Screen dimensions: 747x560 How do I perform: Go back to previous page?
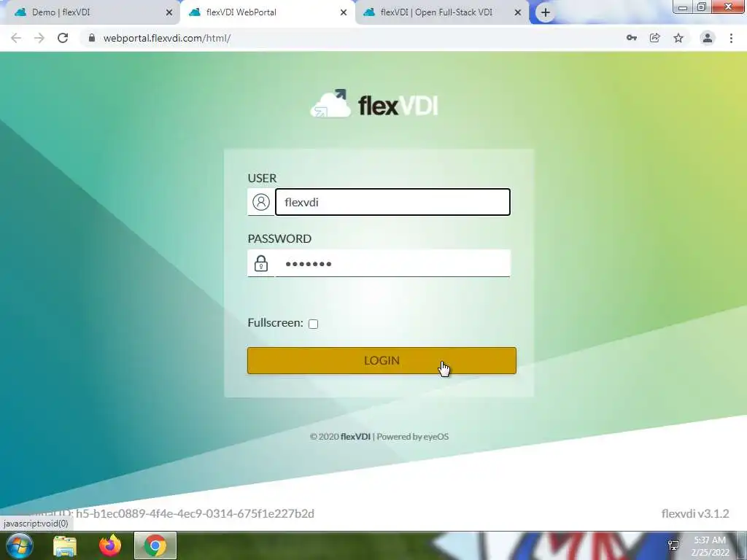point(16,38)
